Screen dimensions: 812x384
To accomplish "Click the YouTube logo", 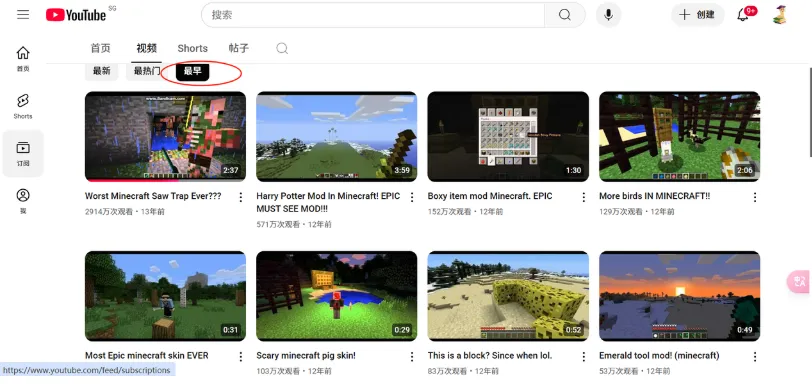I will [77, 15].
